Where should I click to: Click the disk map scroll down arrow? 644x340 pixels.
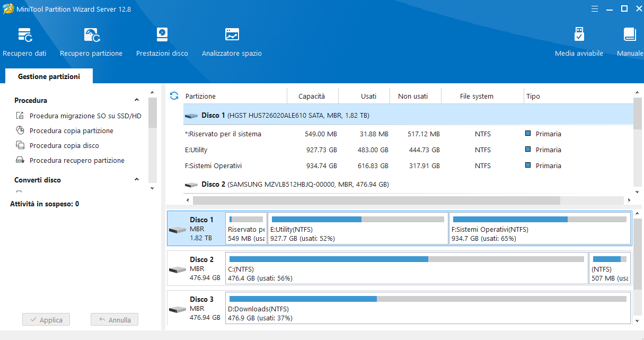pos(638,320)
